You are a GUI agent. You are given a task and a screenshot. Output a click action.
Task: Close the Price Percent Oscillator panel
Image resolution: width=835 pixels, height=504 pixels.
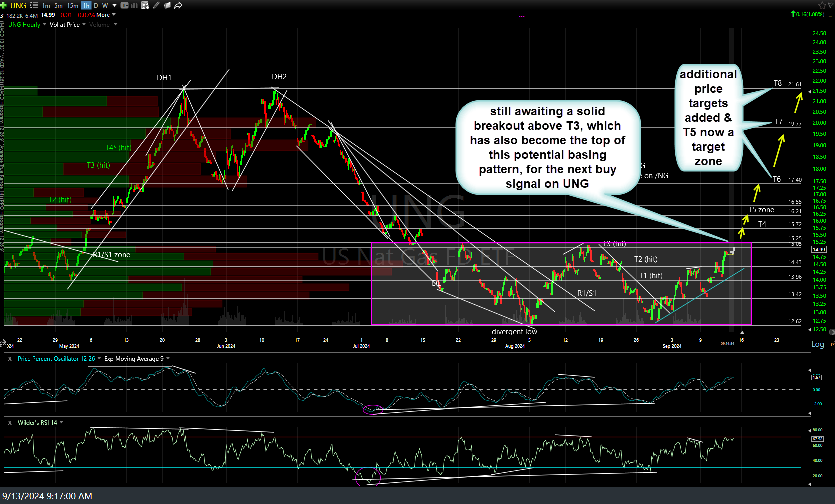(9, 359)
